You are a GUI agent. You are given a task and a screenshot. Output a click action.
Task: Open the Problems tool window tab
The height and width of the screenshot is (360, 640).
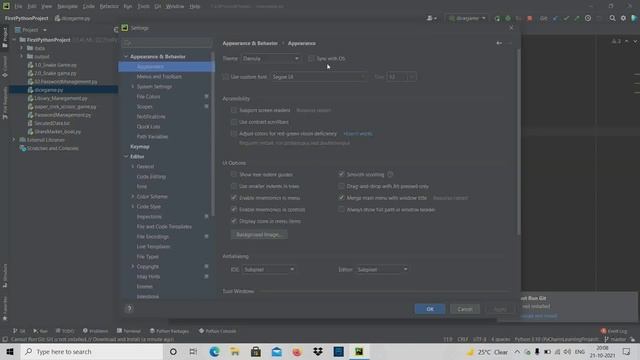(x=95, y=331)
